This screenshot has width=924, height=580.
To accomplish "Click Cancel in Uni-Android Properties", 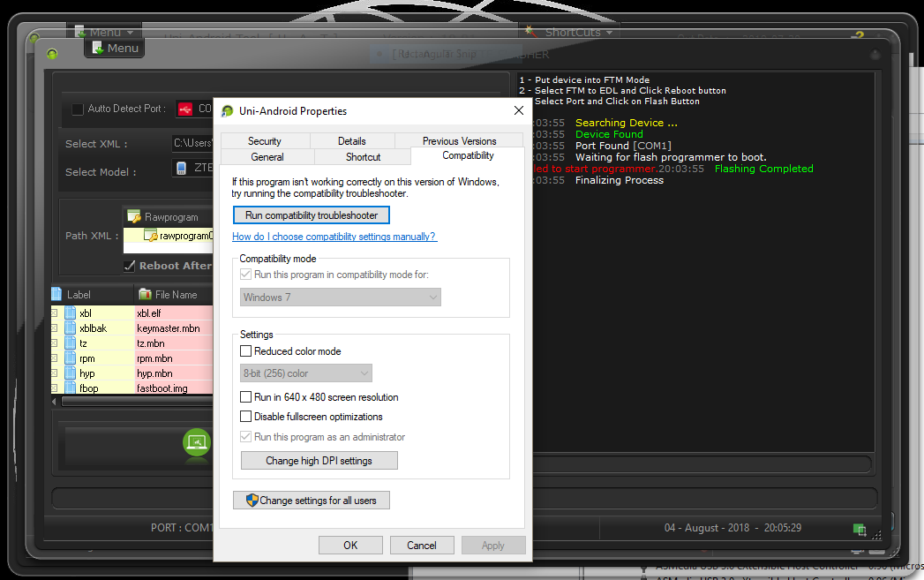I will 422,546.
